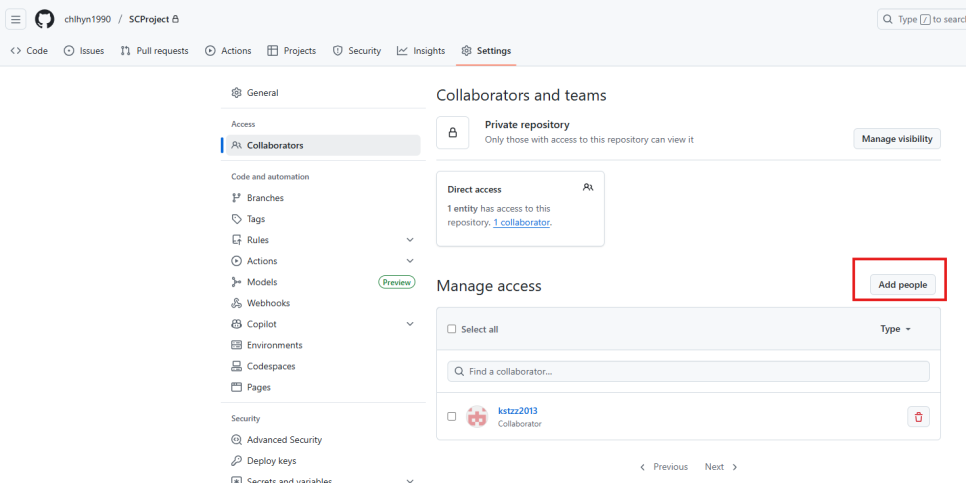Click people icon in Direct access card
Image resolution: width=966 pixels, height=483 pixels.
[588, 187]
